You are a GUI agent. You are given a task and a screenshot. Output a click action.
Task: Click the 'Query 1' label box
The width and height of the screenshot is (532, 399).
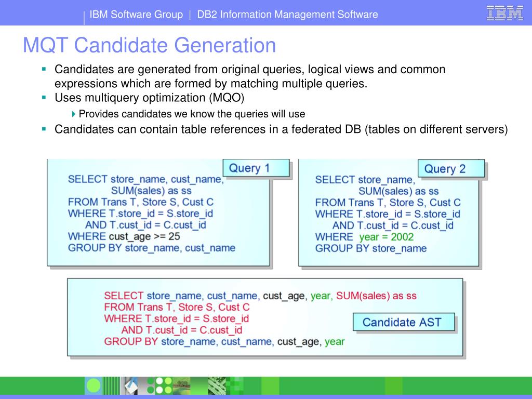[x=256, y=168]
